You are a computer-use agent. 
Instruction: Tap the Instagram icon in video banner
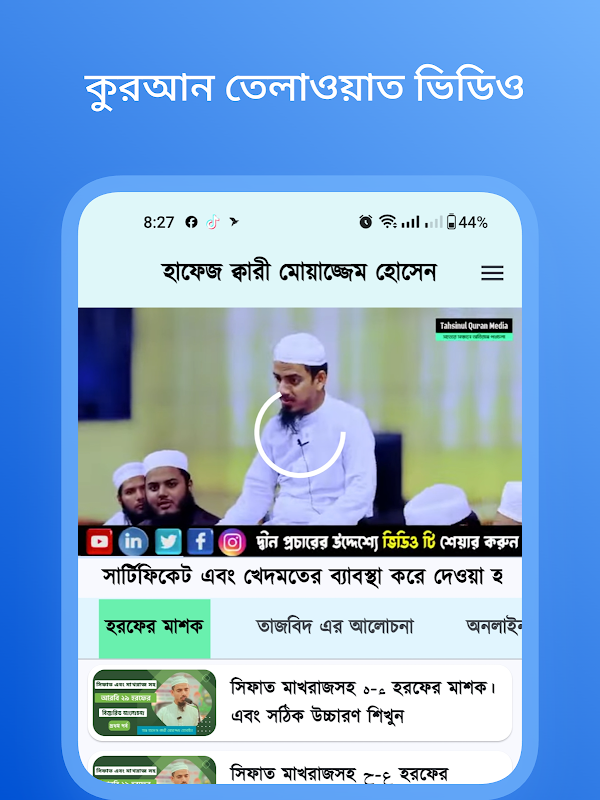[232, 542]
